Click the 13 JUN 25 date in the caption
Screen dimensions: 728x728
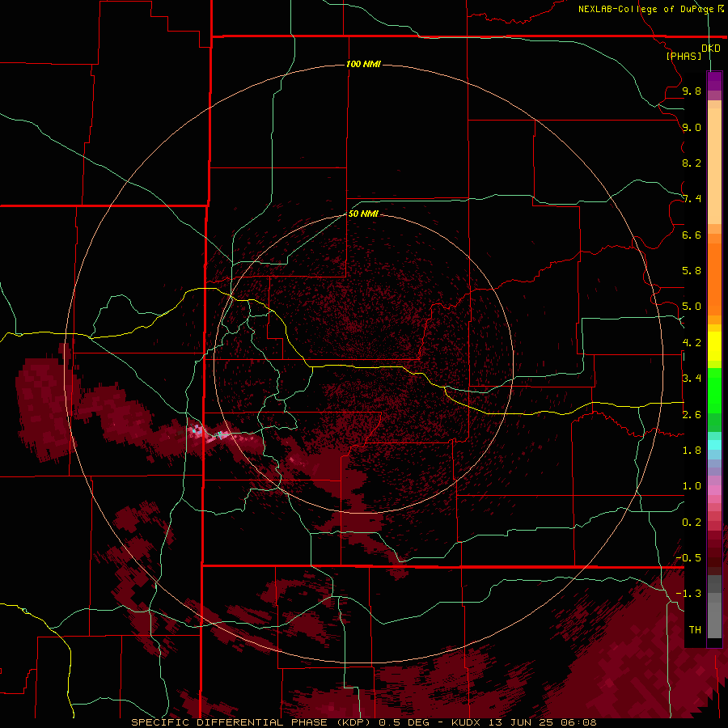pos(522,722)
